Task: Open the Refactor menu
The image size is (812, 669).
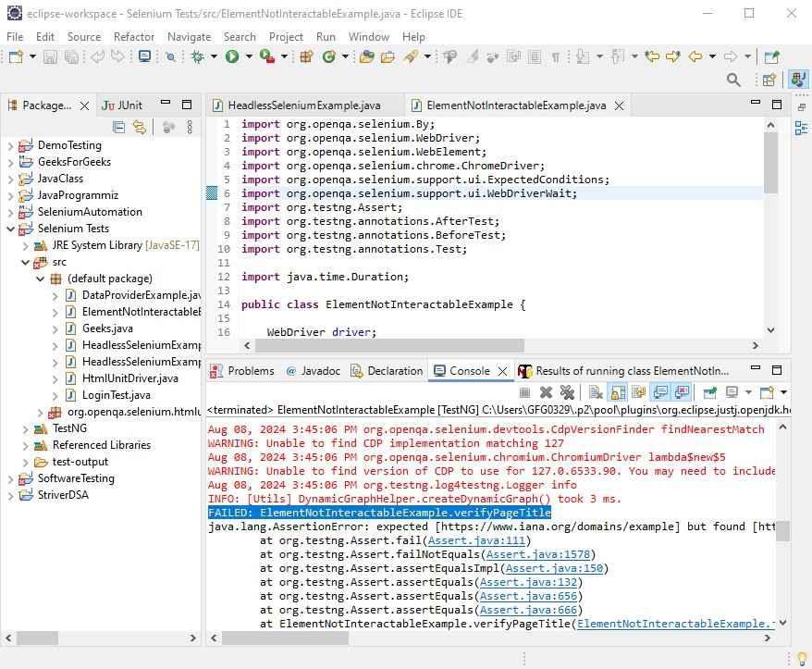Action: point(133,36)
